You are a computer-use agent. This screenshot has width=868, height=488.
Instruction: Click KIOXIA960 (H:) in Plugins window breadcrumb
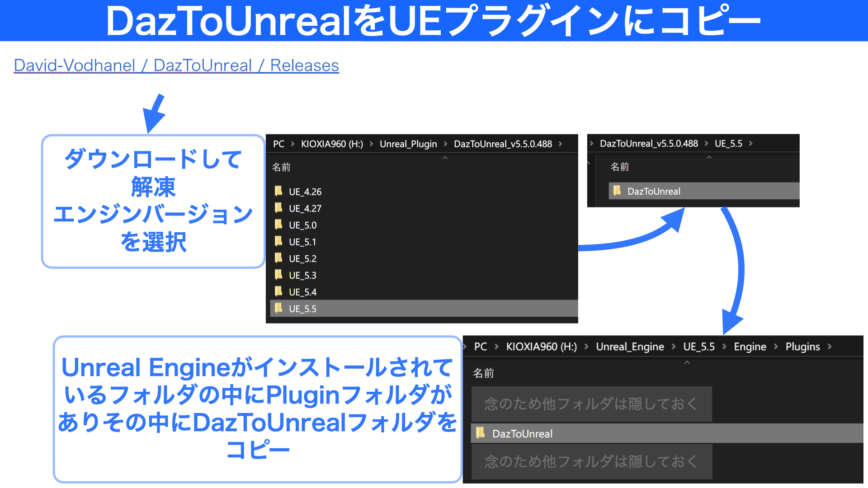542,347
